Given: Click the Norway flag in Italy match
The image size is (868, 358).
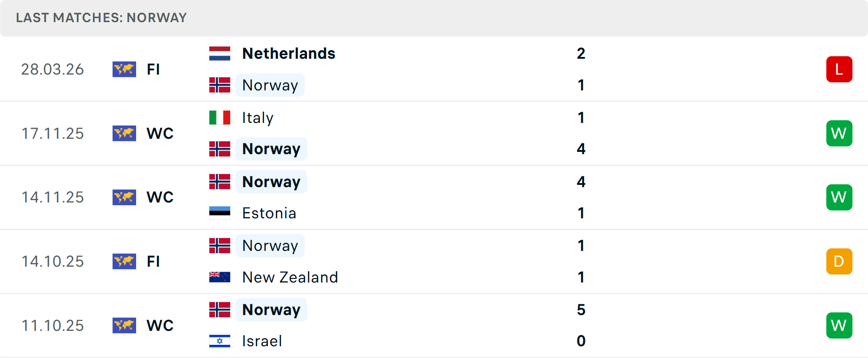Looking at the screenshot, I should point(220,149).
